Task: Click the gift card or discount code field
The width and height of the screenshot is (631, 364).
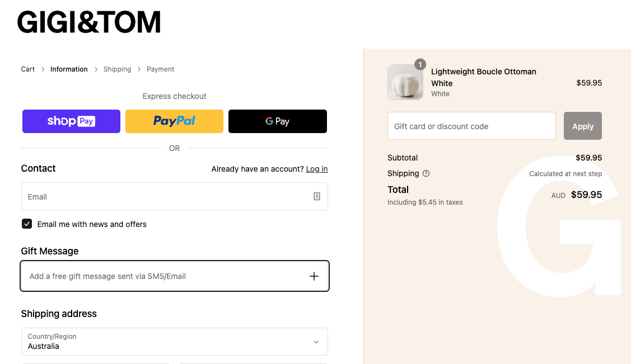Action: [x=471, y=126]
